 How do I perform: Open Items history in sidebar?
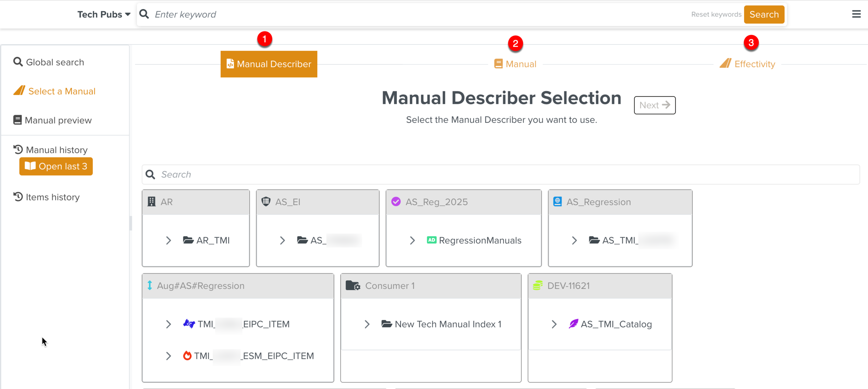click(47, 197)
